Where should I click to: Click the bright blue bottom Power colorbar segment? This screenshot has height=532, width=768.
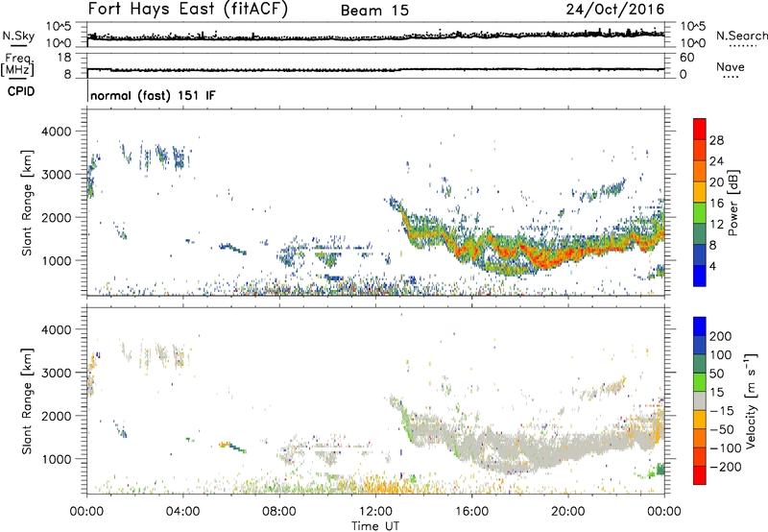pyautogui.click(x=700, y=276)
